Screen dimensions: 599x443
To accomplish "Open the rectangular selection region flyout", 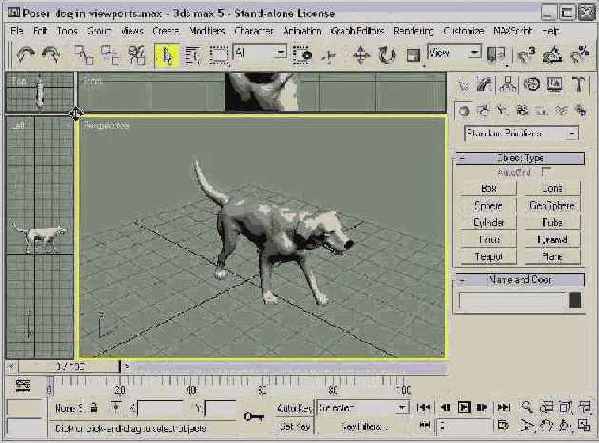I will pos(219,56).
